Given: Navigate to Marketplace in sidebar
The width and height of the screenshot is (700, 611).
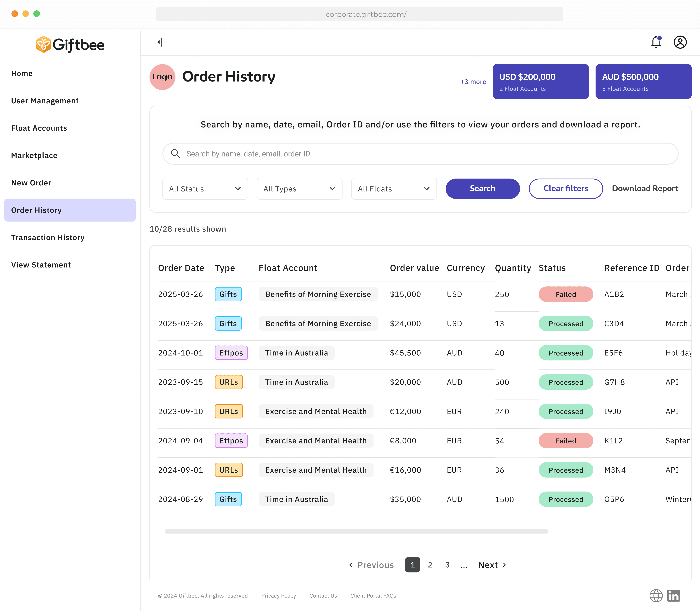Looking at the screenshot, I should click(34, 156).
